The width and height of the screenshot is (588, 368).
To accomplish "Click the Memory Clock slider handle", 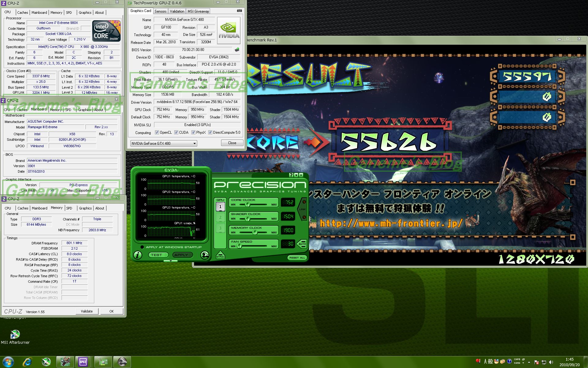I will coord(255,232).
